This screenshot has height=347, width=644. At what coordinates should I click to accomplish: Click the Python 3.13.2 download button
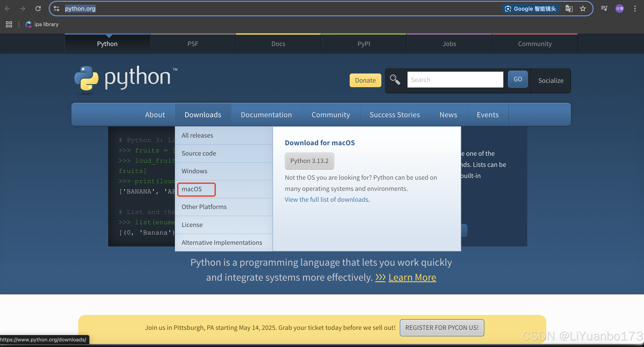click(309, 161)
